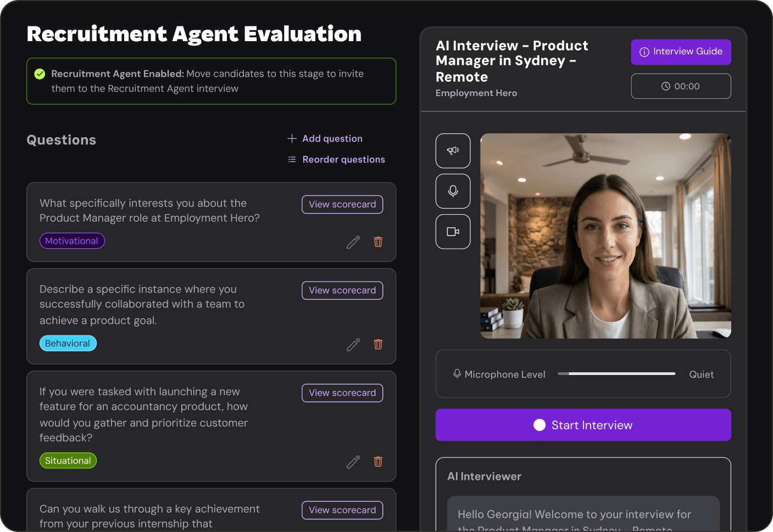View scorecard for the Motivational question

342,204
